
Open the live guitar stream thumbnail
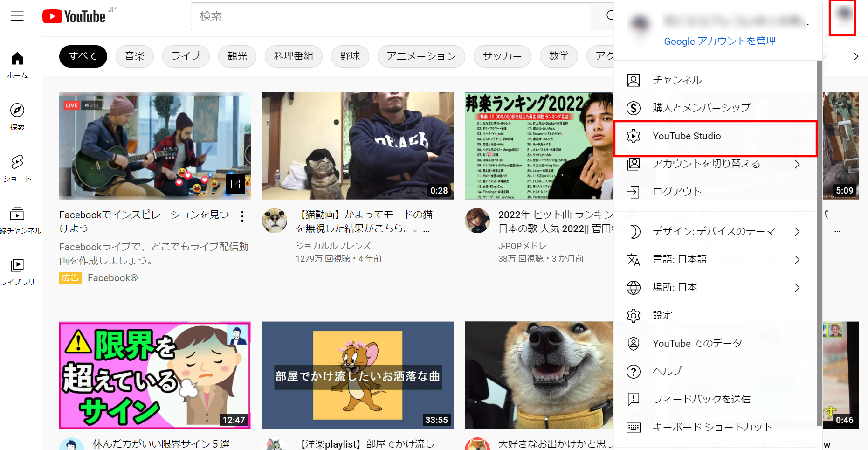(155, 146)
